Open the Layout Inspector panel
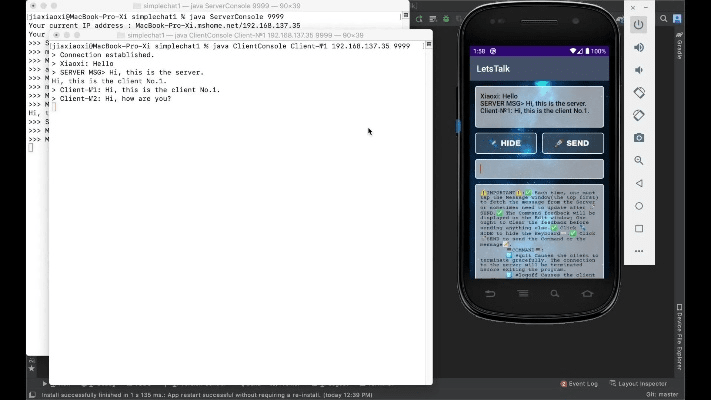The height and width of the screenshot is (400, 711). point(638,384)
